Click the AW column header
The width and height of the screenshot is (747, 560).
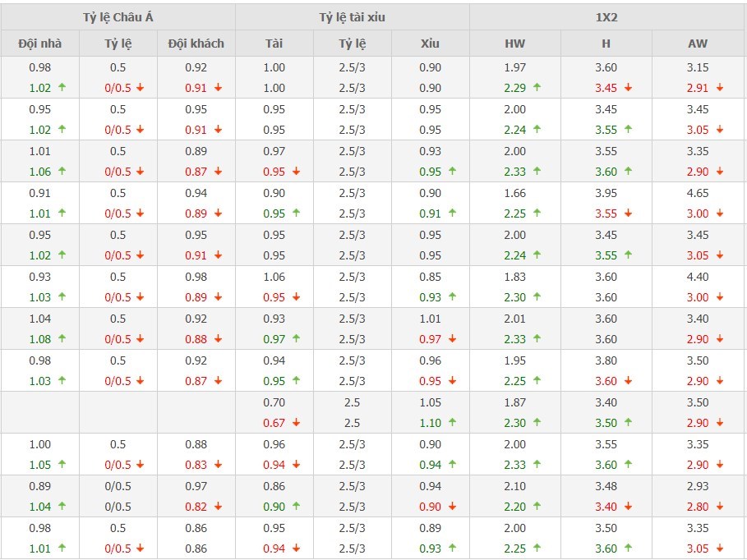tap(697, 44)
